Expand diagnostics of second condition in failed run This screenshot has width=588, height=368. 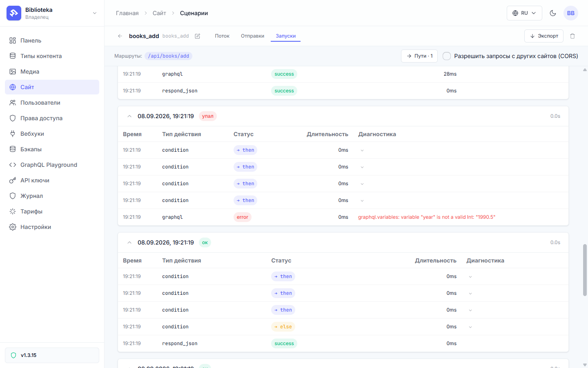(x=362, y=167)
